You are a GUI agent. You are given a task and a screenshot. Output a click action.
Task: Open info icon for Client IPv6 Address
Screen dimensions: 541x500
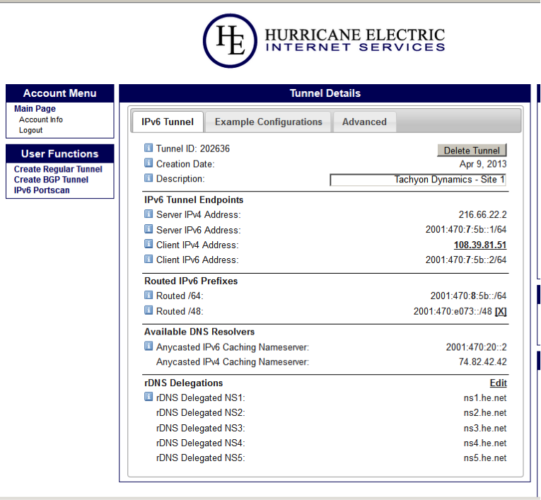pyautogui.click(x=148, y=259)
